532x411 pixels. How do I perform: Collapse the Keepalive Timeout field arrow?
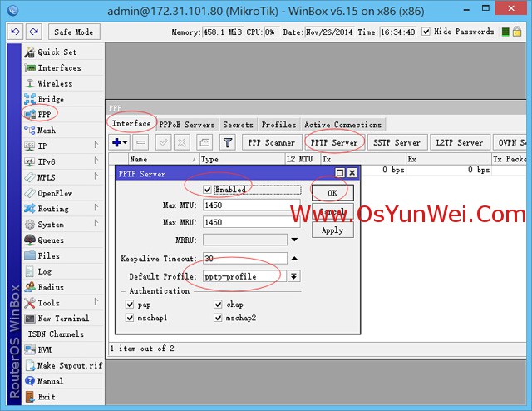294,259
